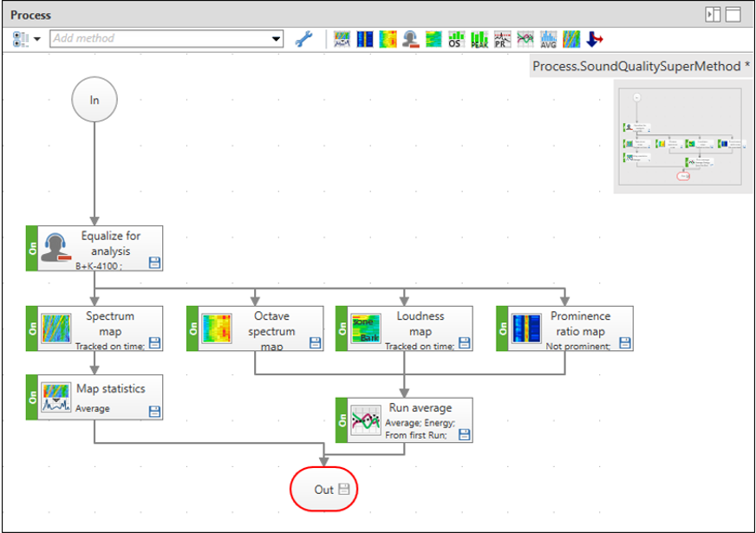The width and height of the screenshot is (756, 533).
Task: Click the PEAK toolbar icon
Action: (x=479, y=39)
